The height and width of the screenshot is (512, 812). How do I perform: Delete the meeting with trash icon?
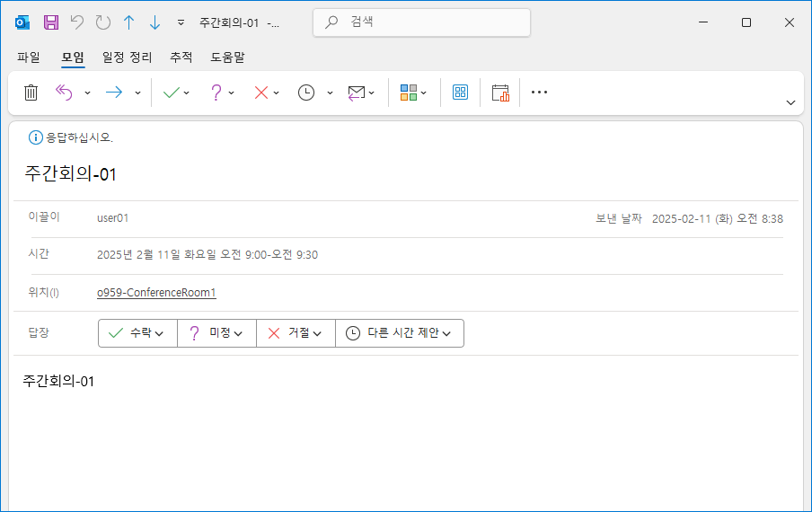pyautogui.click(x=31, y=93)
